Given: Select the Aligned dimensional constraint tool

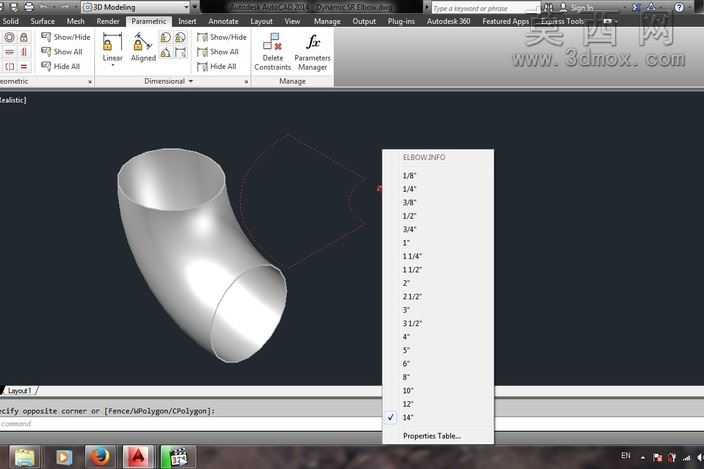Looking at the screenshot, I should coord(143,47).
